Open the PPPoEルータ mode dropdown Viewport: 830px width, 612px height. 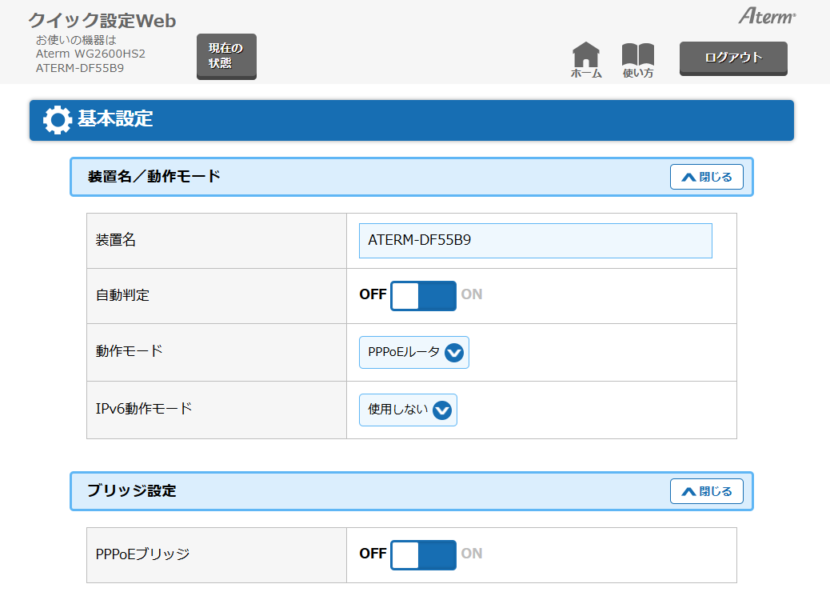pos(413,352)
